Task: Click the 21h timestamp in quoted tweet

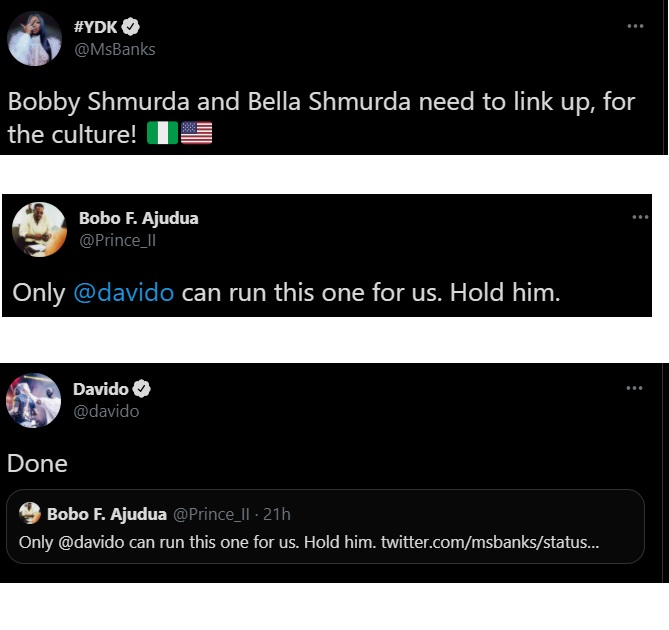Action: click(x=277, y=514)
